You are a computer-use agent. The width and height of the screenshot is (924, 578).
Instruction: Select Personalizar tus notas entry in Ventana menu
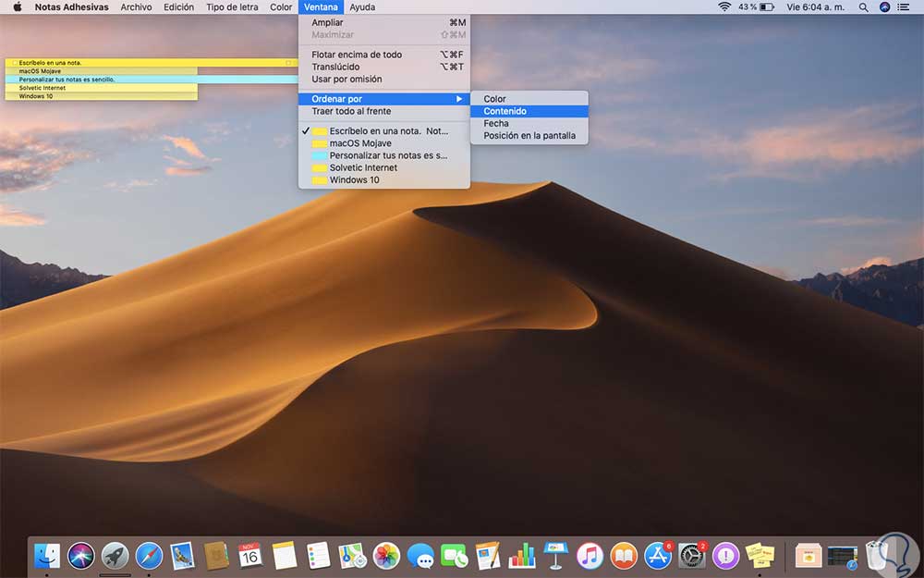pyautogui.click(x=384, y=155)
